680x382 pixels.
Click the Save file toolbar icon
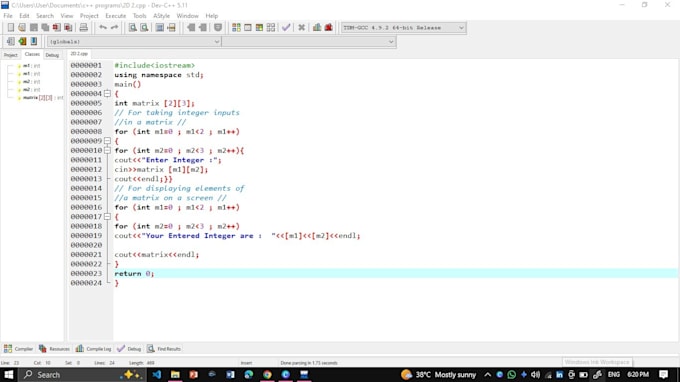point(33,28)
